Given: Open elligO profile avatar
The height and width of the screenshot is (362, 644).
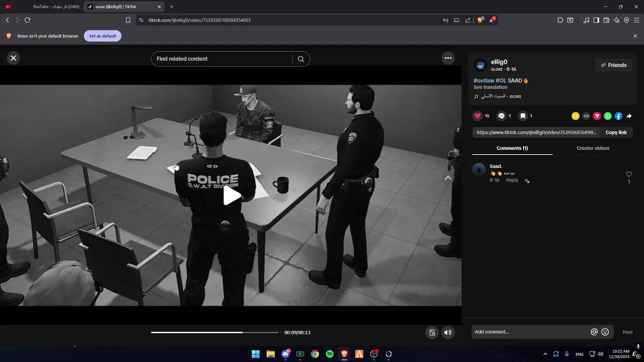Looking at the screenshot, I should click(x=480, y=65).
